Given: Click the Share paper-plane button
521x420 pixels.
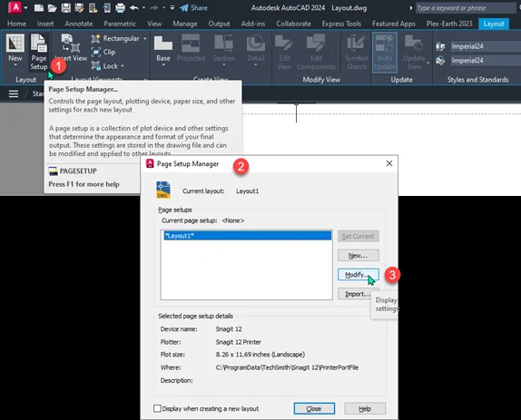Looking at the screenshot, I should (x=193, y=7).
